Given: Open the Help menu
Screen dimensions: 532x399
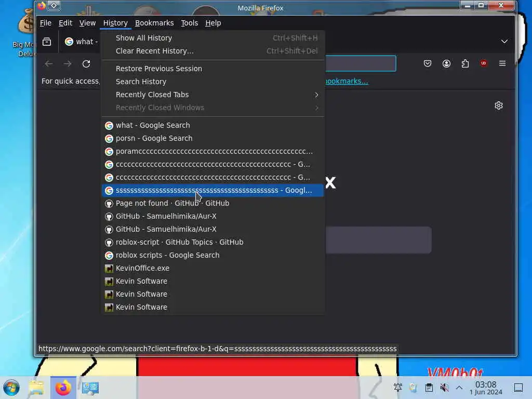Looking at the screenshot, I should (x=213, y=23).
